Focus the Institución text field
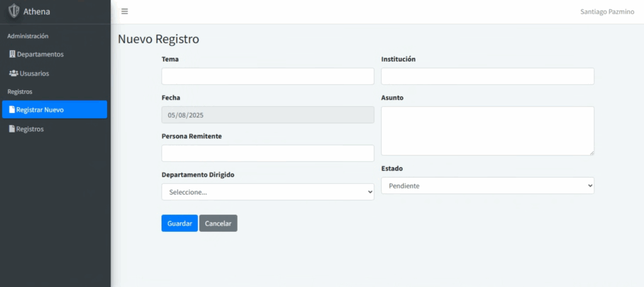 [487, 77]
